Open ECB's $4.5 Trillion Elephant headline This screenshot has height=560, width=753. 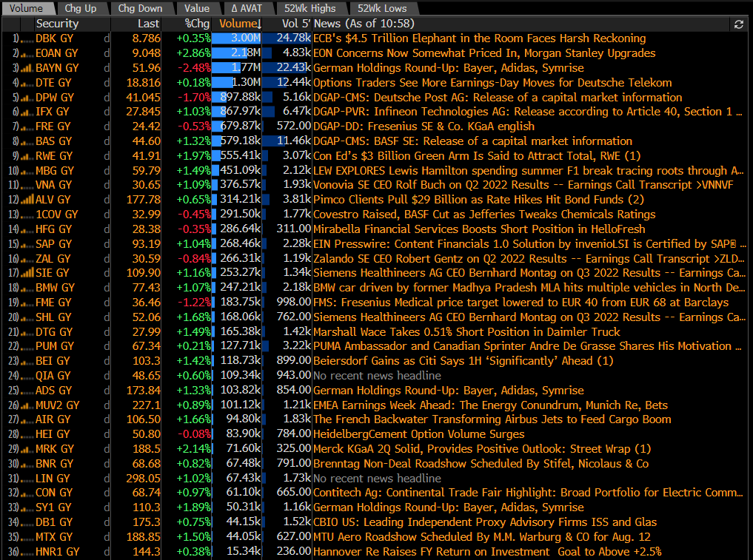479,38
